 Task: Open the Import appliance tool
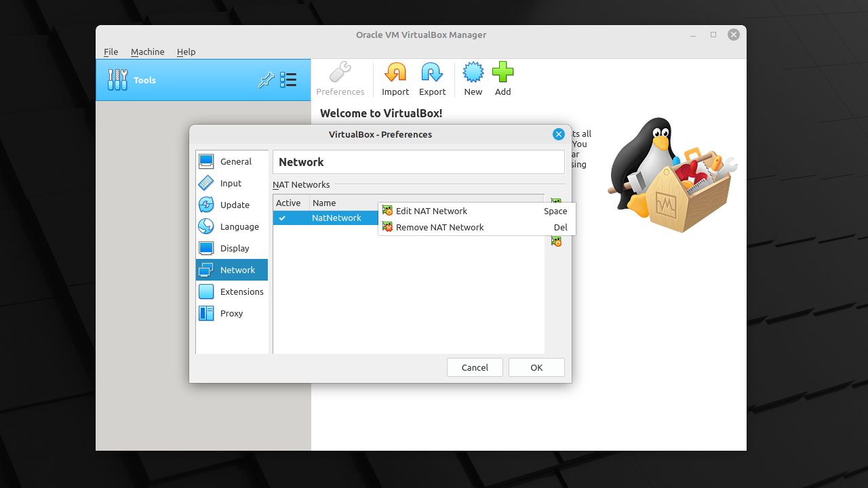(395, 79)
